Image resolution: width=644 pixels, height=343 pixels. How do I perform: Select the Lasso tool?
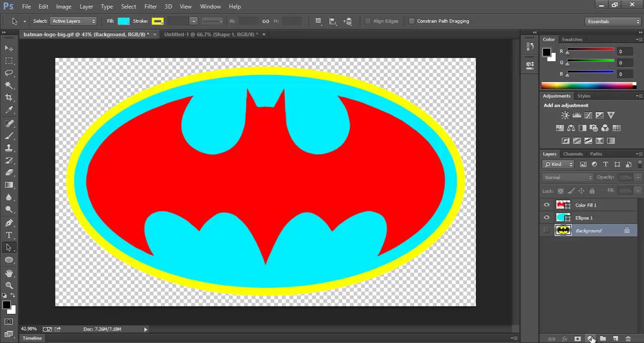(x=9, y=73)
